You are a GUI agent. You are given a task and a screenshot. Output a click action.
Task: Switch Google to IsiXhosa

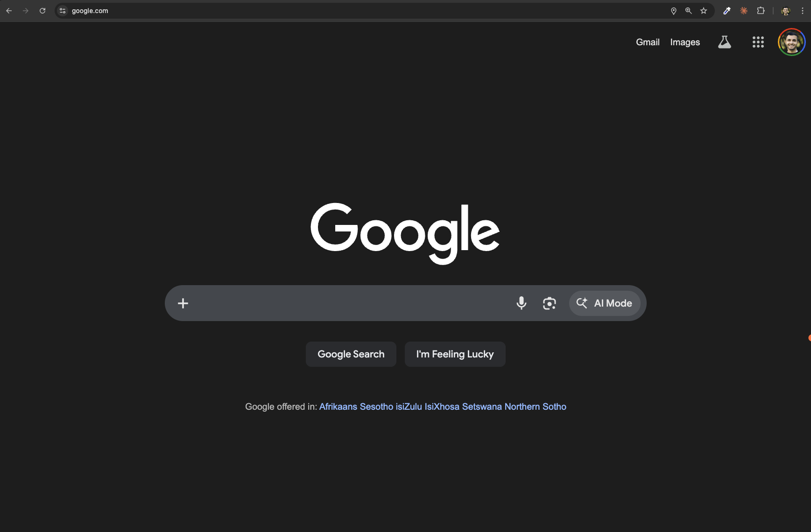tap(442, 406)
